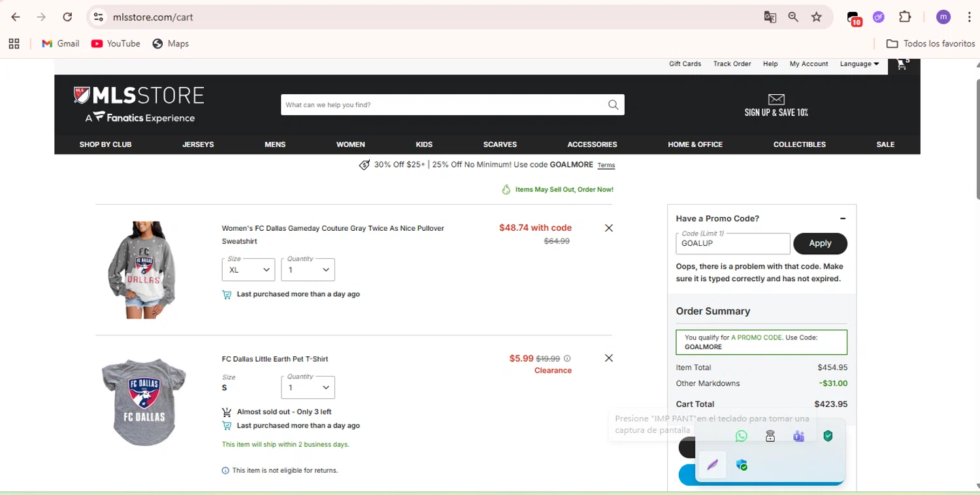
Task: Expand the Language dropdown
Action: pos(859,64)
